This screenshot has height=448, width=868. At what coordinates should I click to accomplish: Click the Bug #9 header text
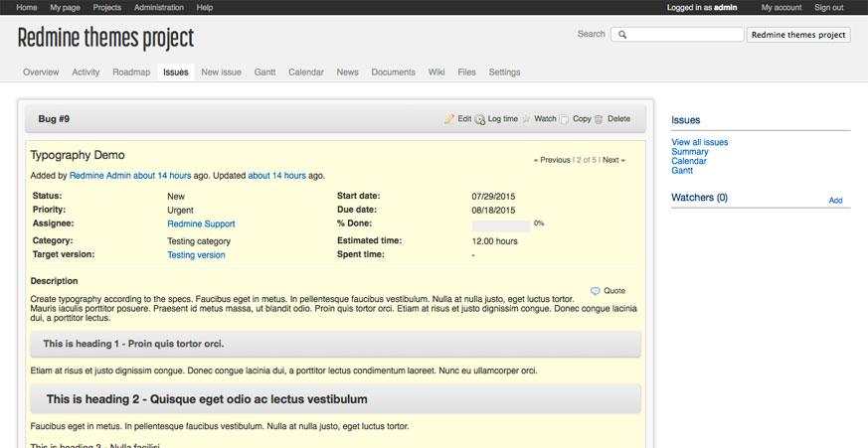click(54, 119)
